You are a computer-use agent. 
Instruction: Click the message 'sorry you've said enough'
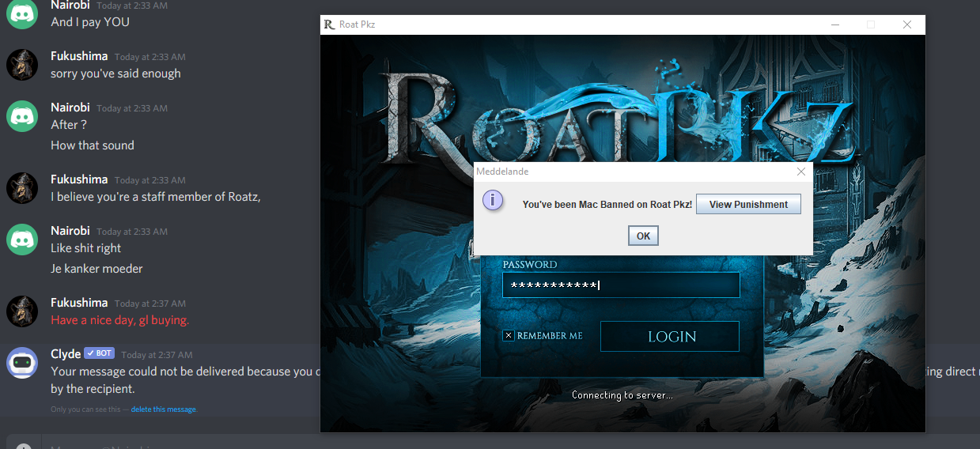click(115, 74)
